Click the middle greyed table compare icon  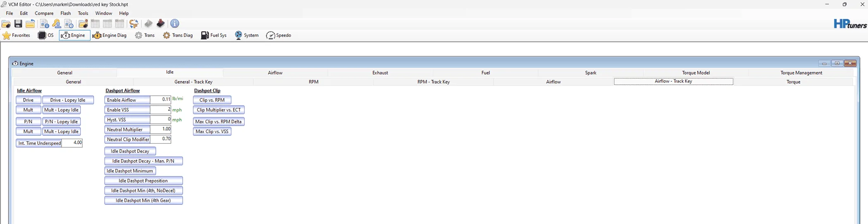pos(107,24)
